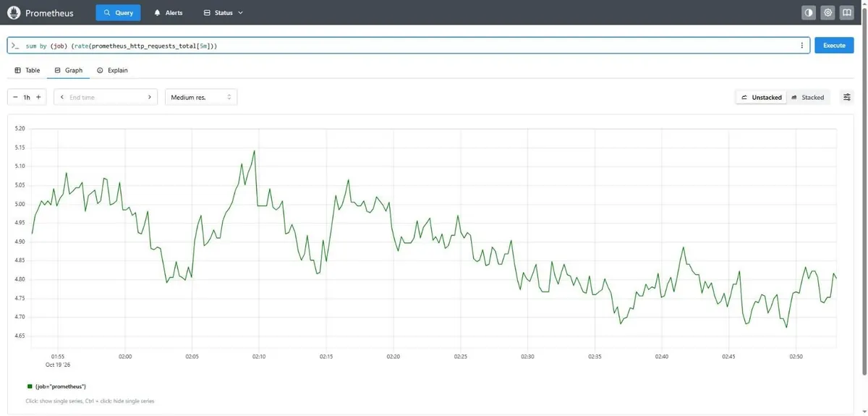Switch to the Graph tab

click(x=68, y=70)
